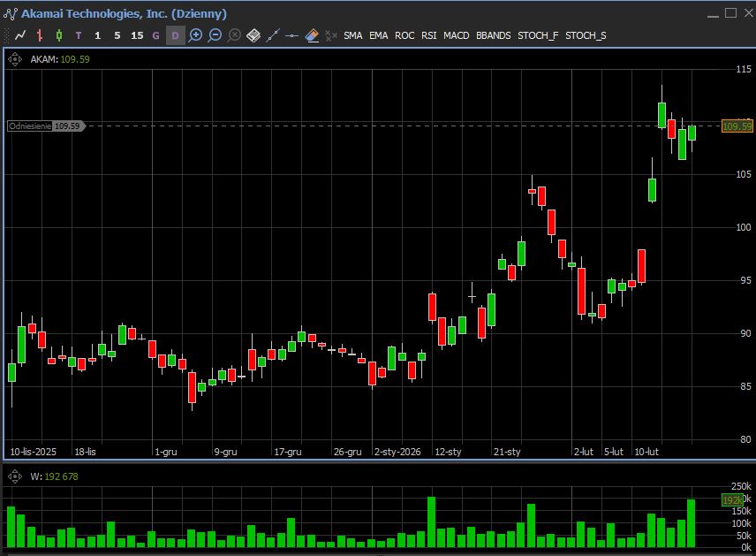Toggle the daily 'D' interval button
Viewport: 756px width, 556px height.
[175, 35]
